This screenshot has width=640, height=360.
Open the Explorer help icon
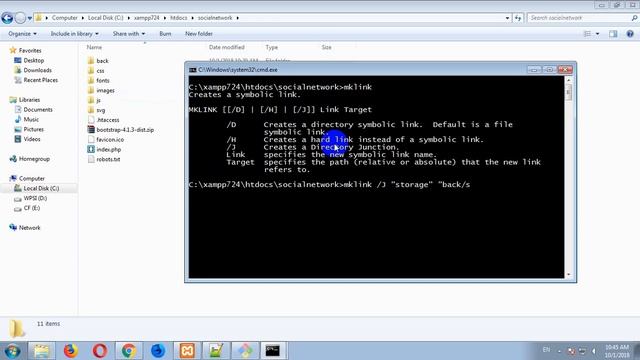tap(630, 34)
